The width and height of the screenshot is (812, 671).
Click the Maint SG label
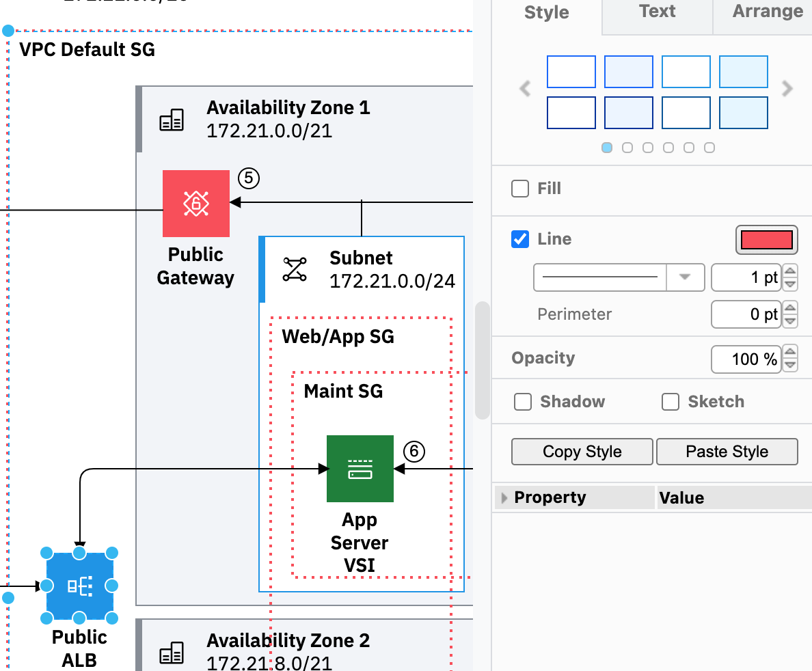pyautogui.click(x=343, y=391)
